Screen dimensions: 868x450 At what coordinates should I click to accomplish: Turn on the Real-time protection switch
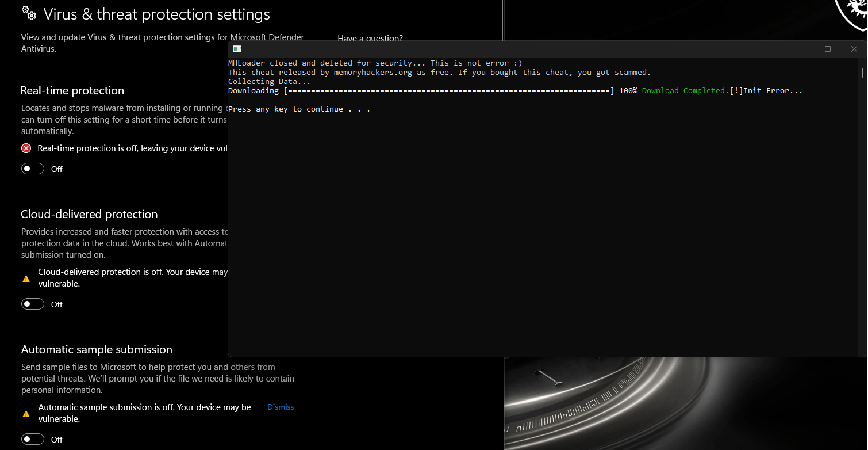33,169
